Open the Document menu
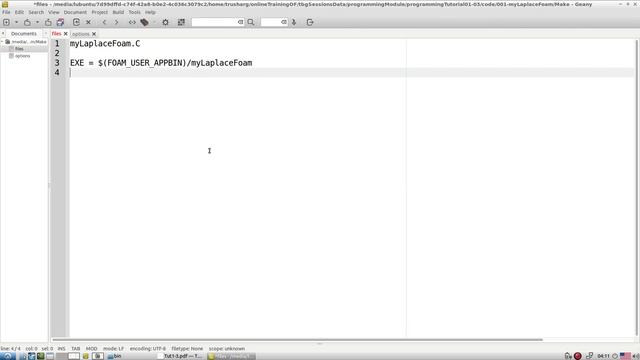 75,12
